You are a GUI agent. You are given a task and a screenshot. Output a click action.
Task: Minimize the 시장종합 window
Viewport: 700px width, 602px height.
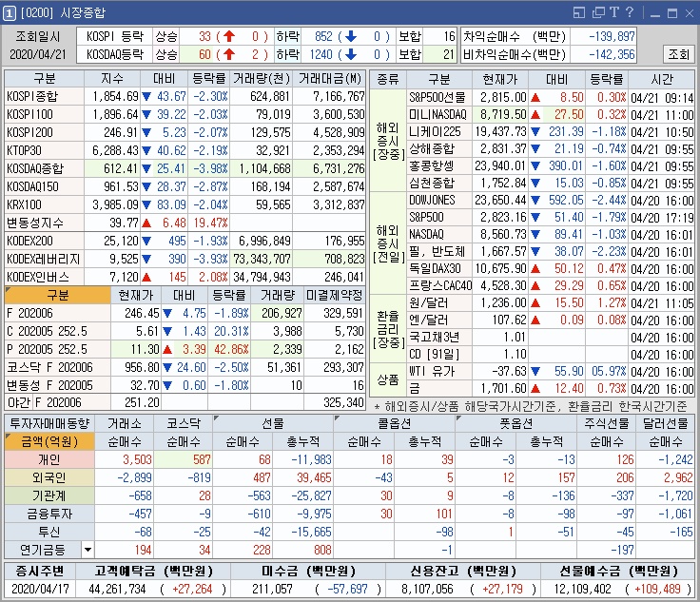(655, 14)
